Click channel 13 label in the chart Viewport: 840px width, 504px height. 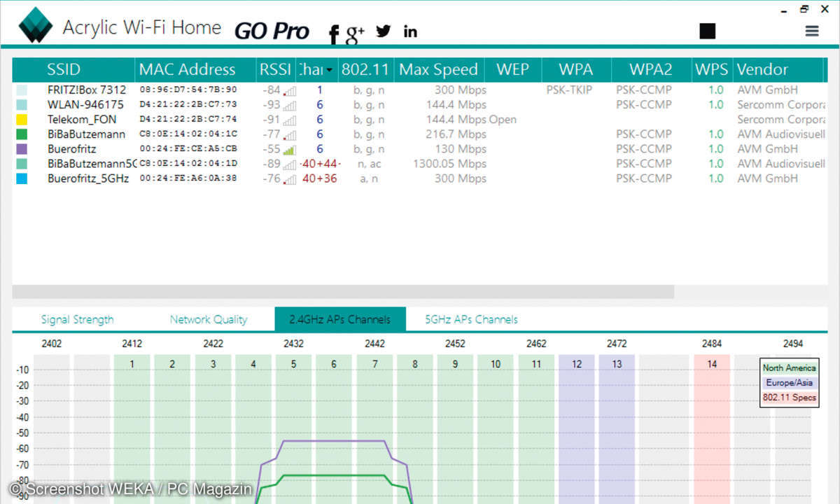click(617, 364)
